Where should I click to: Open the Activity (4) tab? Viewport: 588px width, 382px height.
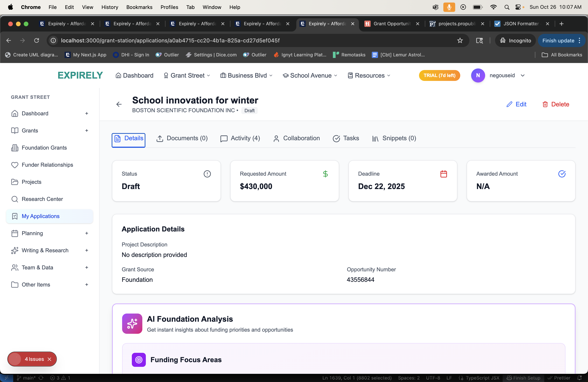coord(240,138)
